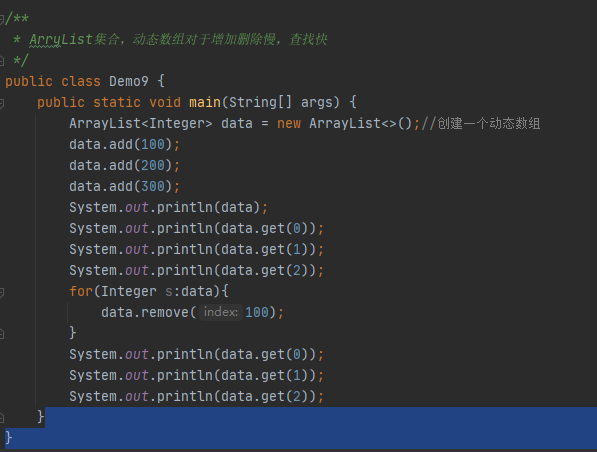The width and height of the screenshot is (597, 452).
Task: Click the void keyword in the main signature
Action: (165, 102)
